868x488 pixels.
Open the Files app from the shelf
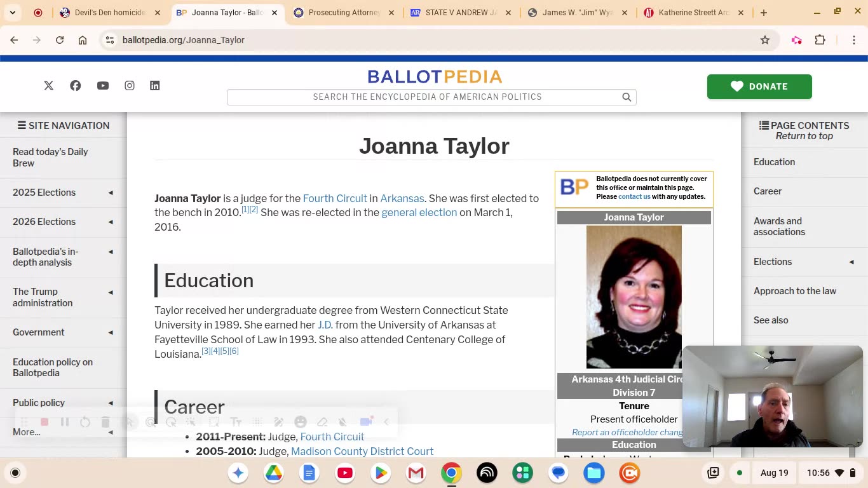pos(594,473)
